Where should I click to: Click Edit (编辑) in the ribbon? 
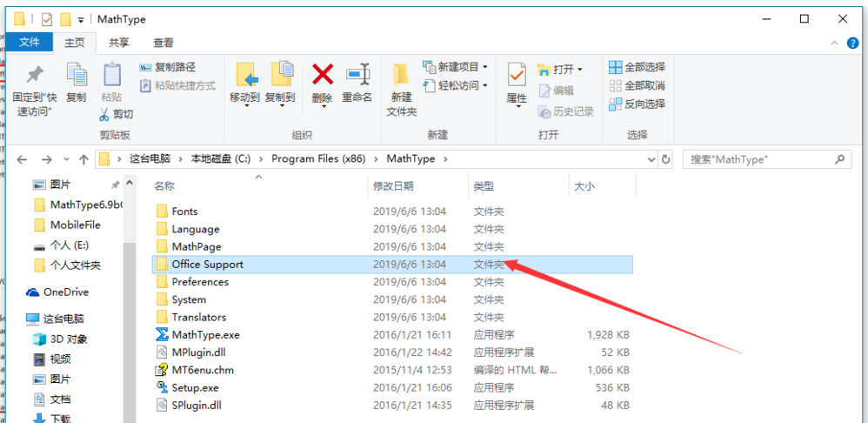point(557,91)
